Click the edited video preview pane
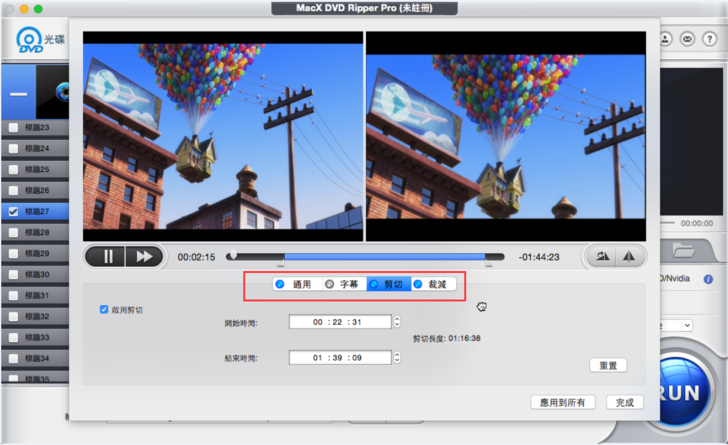 point(506,136)
